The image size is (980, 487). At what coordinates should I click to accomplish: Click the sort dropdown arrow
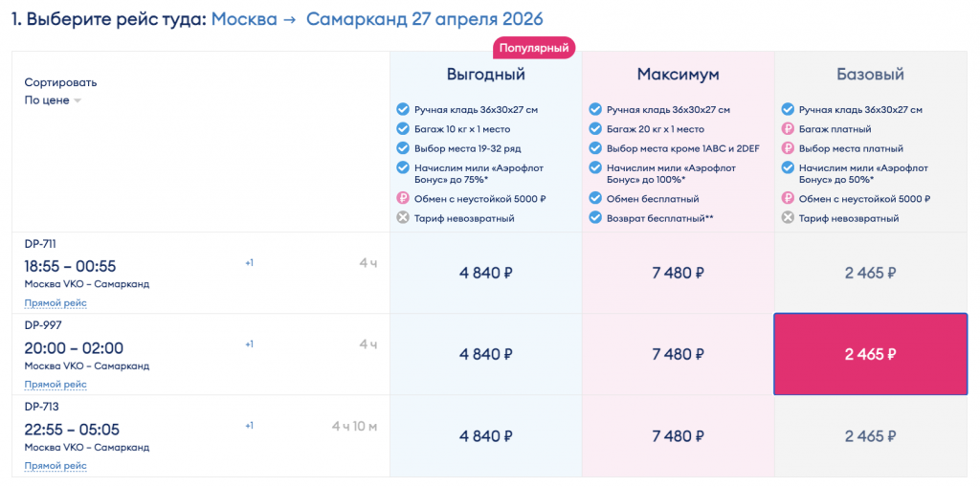click(x=78, y=101)
